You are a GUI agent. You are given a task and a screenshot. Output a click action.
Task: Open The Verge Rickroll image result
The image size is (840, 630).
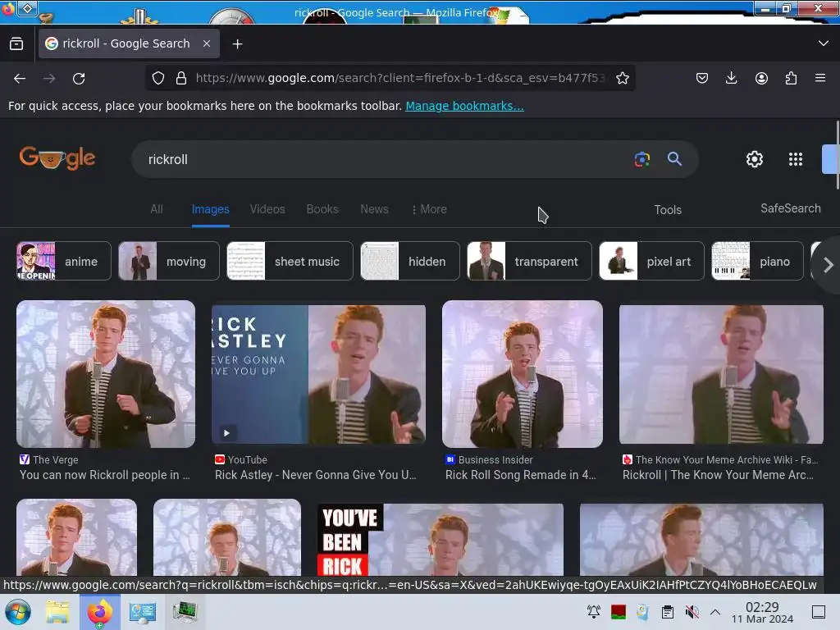tap(106, 374)
